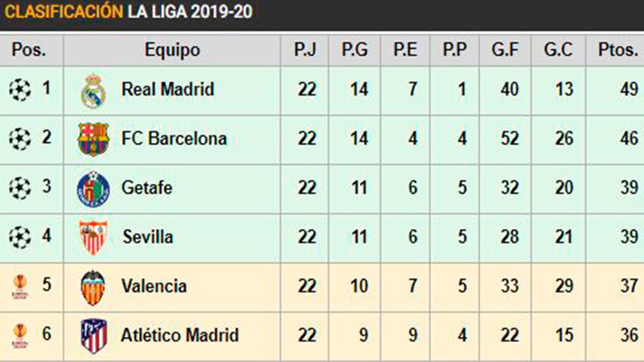Click the Getafe club crest
This screenshot has width=644, height=362.
(x=93, y=189)
